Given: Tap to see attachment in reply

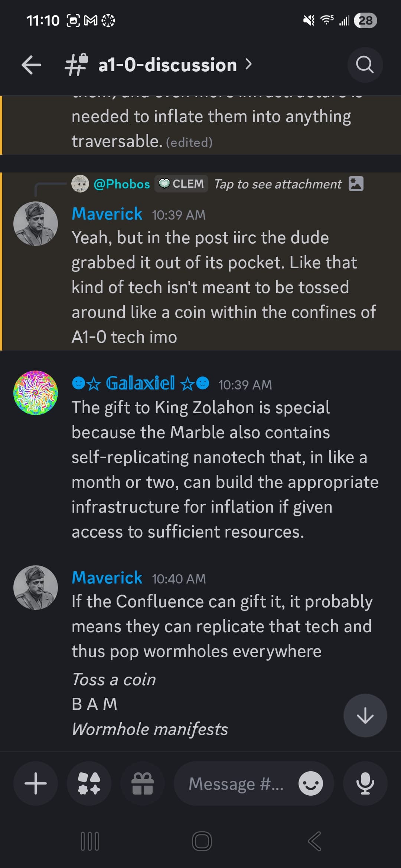Looking at the screenshot, I should (x=278, y=184).
